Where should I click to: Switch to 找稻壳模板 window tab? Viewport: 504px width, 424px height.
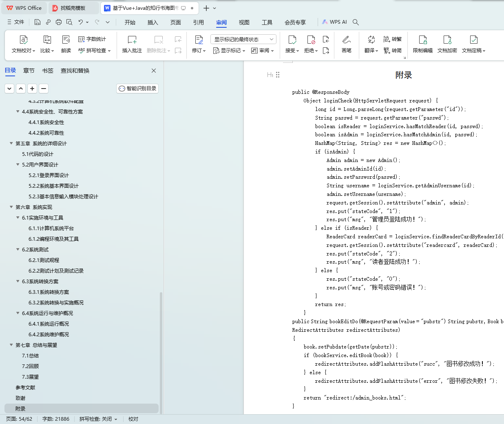pos(73,8)
